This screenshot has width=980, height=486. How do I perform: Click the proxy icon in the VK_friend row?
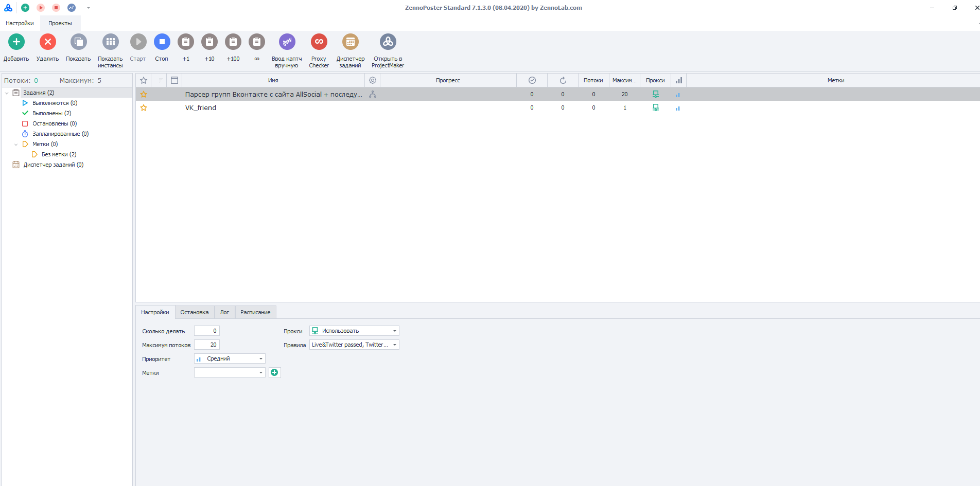pyautogui.click(x=656, y=107)
